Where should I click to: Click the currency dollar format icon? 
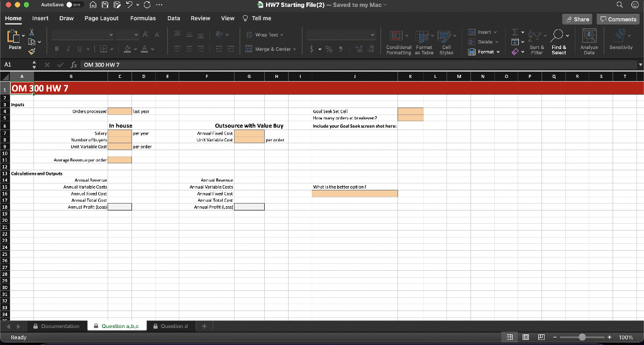click(x=311, y=49)
